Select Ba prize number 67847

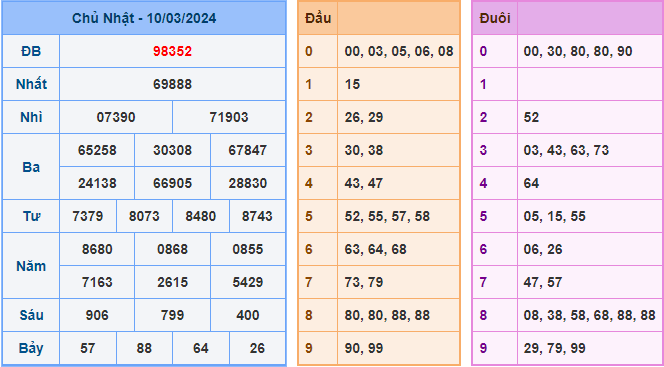(248, 150)
